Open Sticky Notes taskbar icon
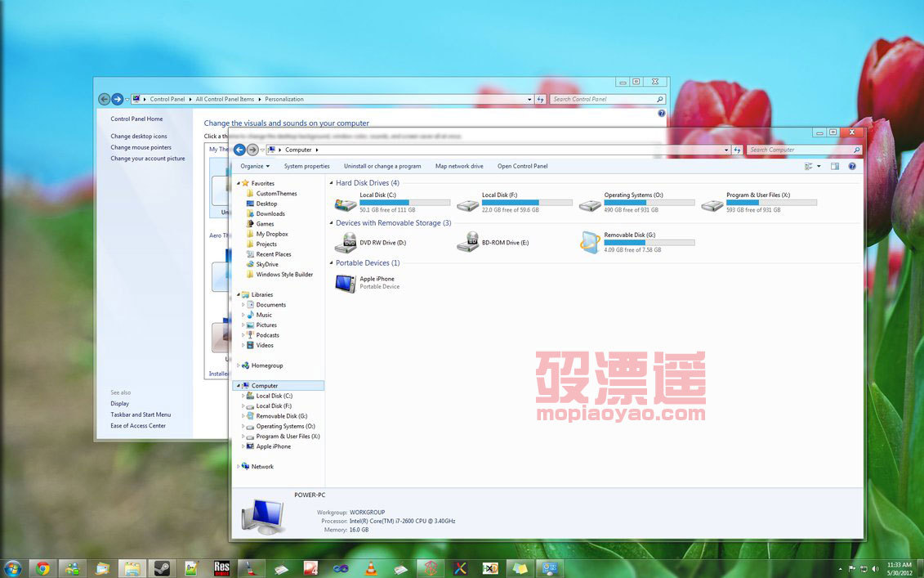 [x=520, y=568]
